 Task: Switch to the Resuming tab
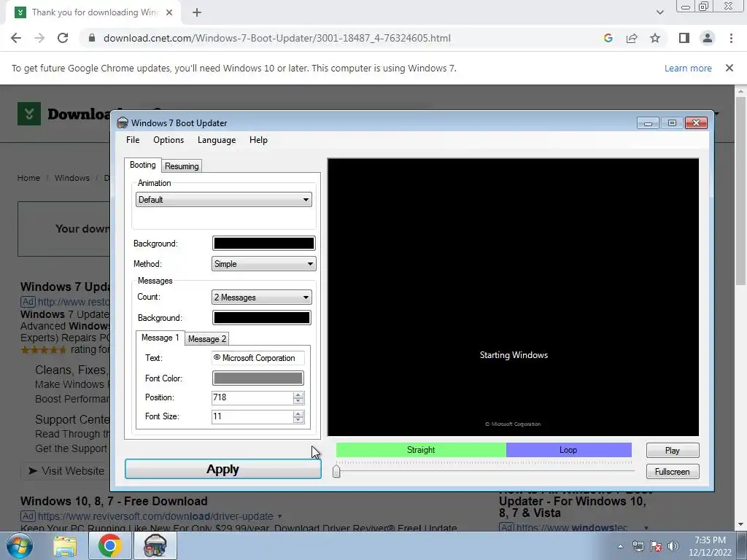click(182, 166)
